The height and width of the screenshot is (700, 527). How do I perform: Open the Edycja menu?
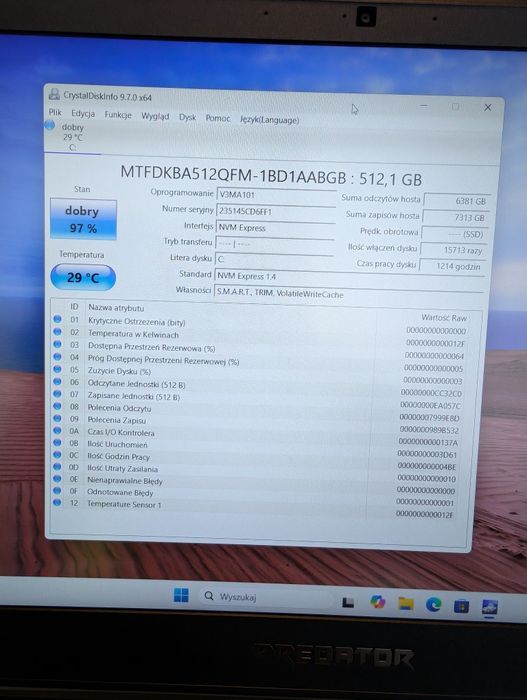pos(83,113)
